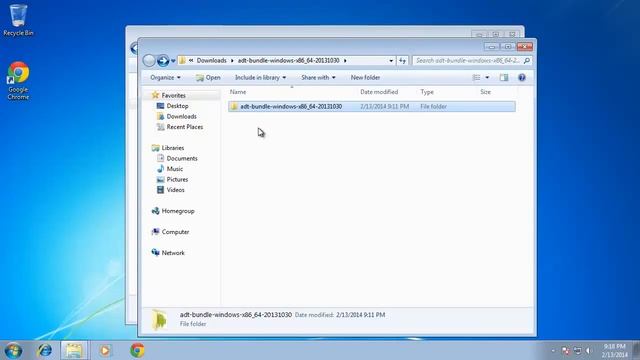
Task: Select Homegroup in the navigation pane
Action: (x=178, y=211)
